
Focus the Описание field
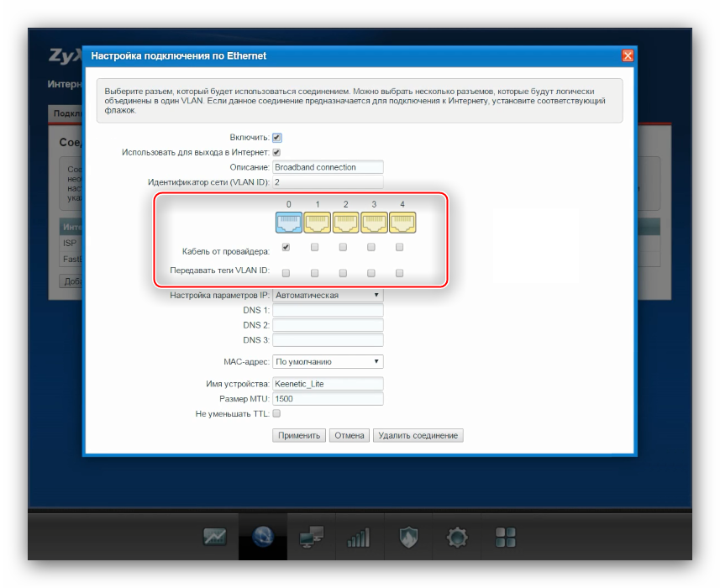point(328,167)
